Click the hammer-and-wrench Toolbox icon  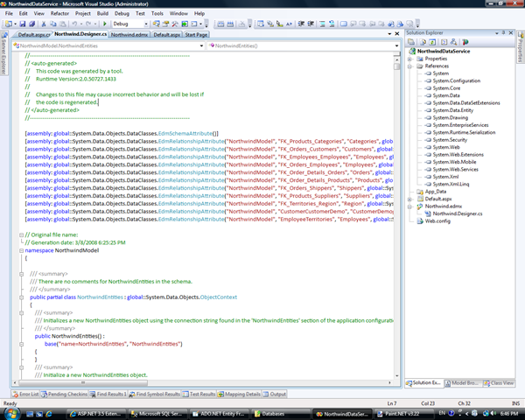coord(175,24)
